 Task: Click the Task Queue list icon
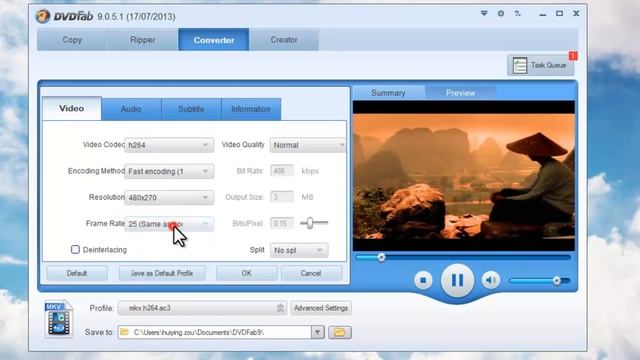click(520, 65)
